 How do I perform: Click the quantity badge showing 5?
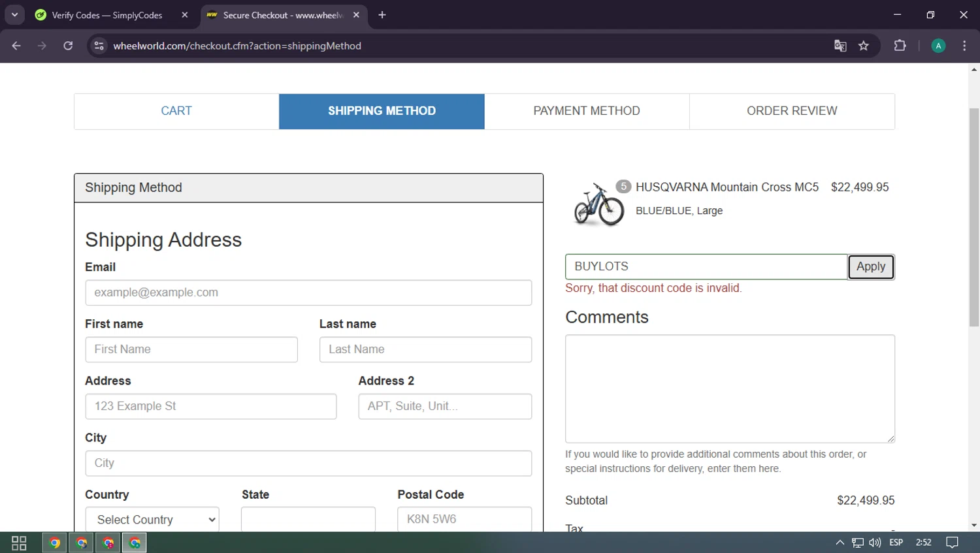click(x=623, y=187)
